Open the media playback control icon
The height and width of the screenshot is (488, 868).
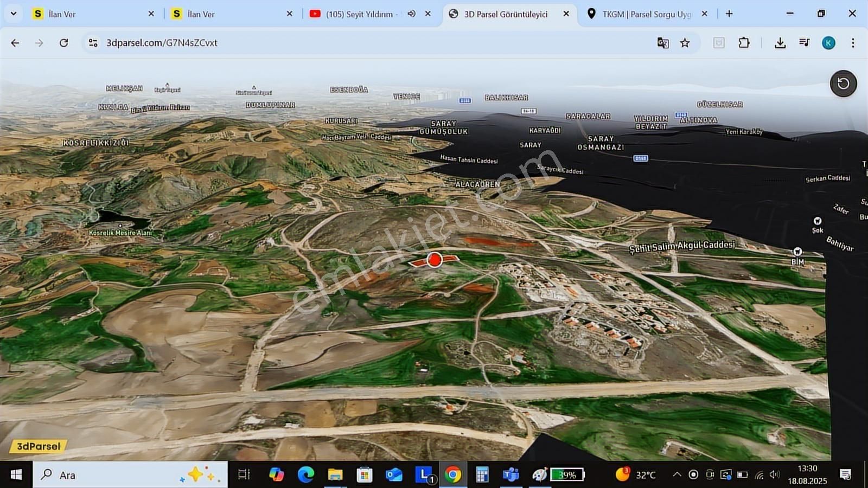[x=805, y=42]
